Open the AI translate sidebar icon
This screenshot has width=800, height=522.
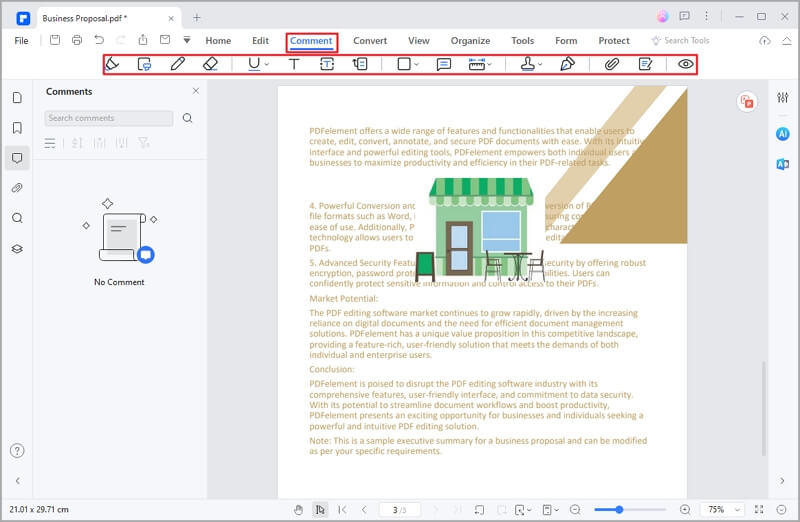click(x=783, y=164)
